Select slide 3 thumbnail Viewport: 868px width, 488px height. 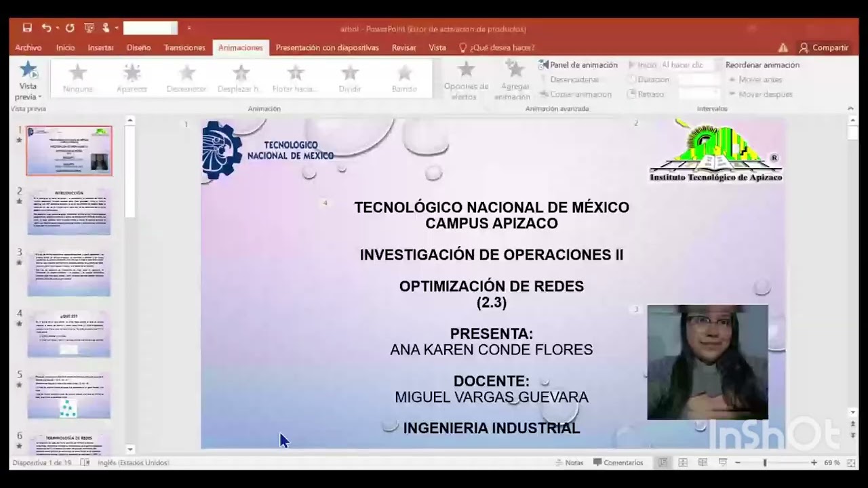(x=69, y=272)
